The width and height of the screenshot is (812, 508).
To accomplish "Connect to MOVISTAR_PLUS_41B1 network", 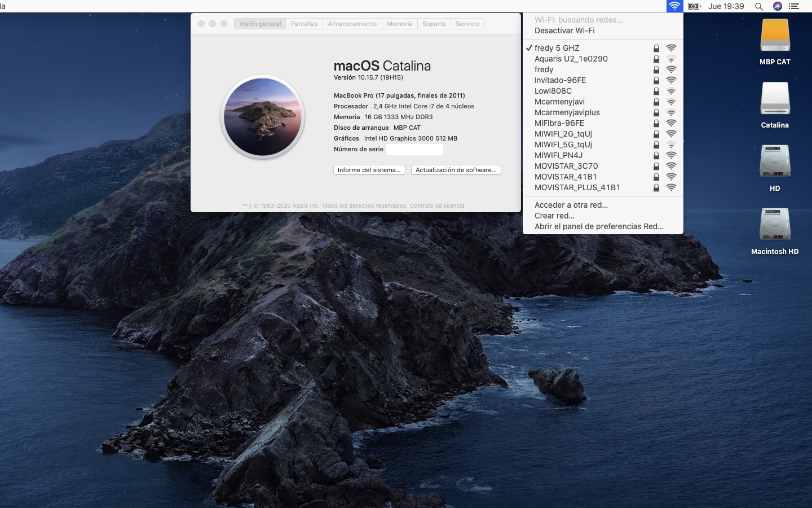I will point(603,187).
